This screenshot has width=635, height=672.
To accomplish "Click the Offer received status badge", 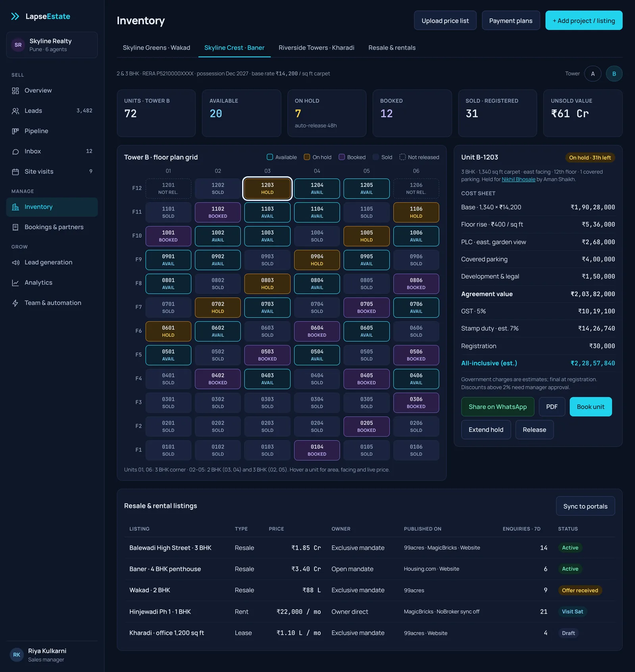I will tap(580, 590).
